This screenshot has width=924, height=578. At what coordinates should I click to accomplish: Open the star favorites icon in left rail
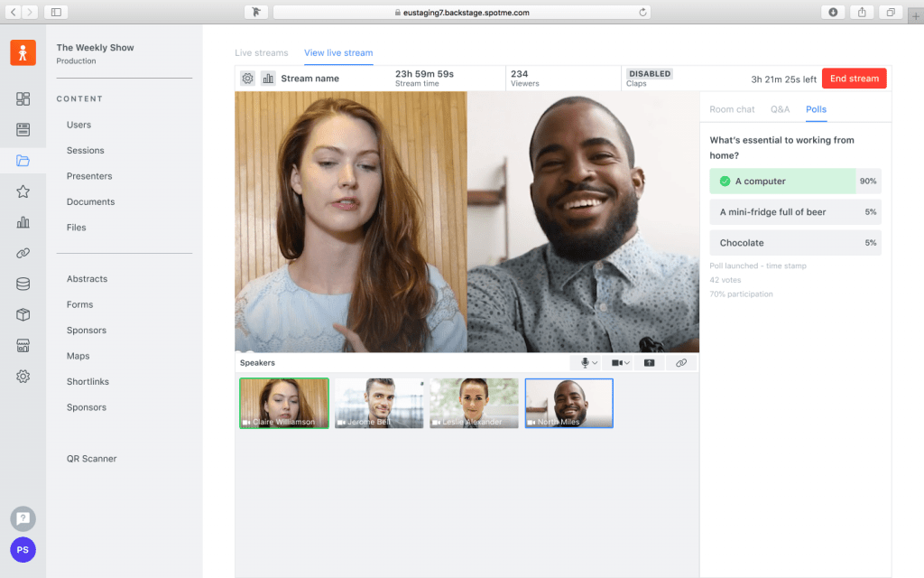coord(23,191)
